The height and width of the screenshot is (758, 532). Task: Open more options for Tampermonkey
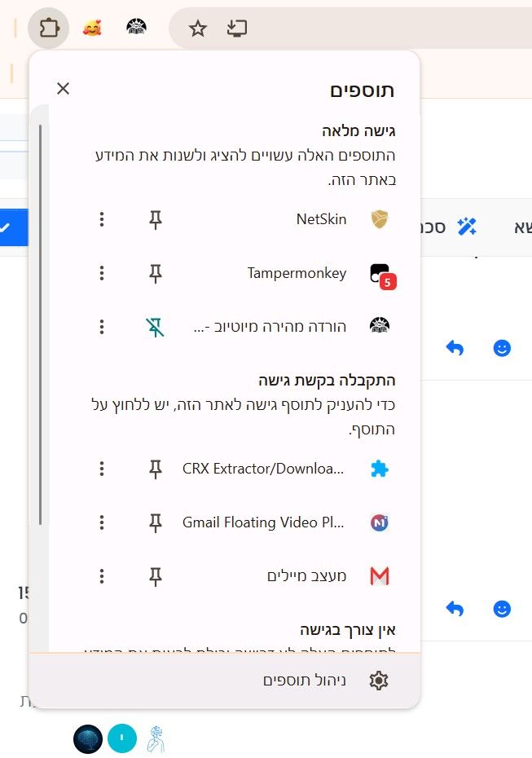[102, 273]
